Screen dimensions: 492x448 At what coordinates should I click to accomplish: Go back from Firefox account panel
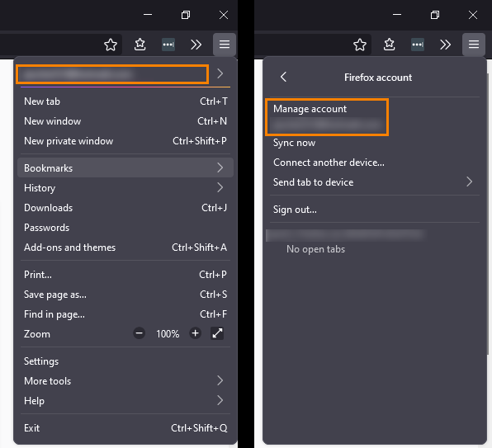tap(283, 77)
